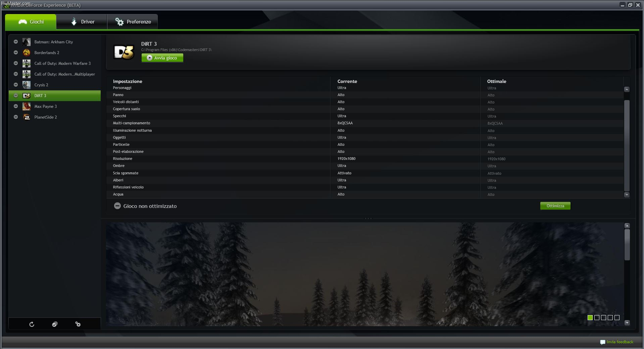Click the Multi-campionamento setting row
The height and width of the screenshot is (349, 644).
pos(365,123)
